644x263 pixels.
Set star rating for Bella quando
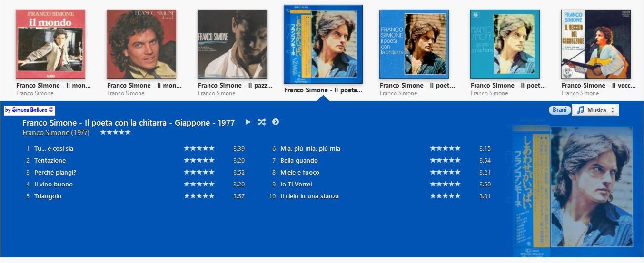pos(445,160)
